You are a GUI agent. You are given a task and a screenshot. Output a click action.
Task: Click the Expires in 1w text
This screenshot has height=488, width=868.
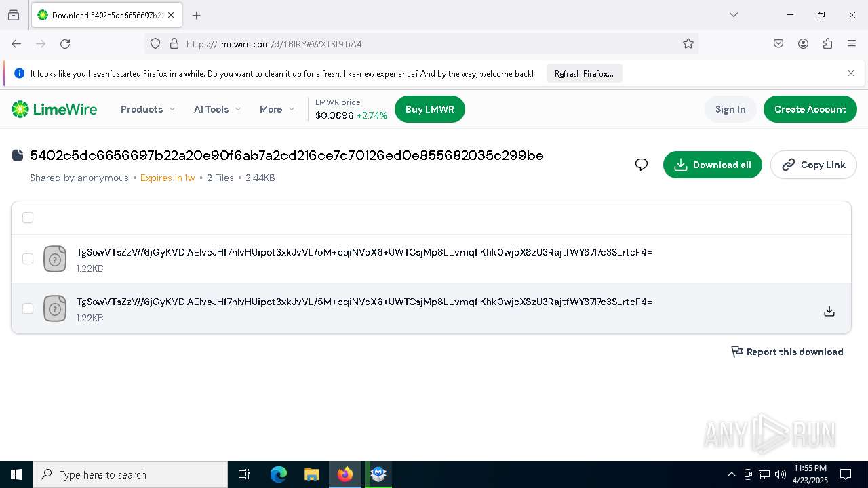[x=167, y=178]
